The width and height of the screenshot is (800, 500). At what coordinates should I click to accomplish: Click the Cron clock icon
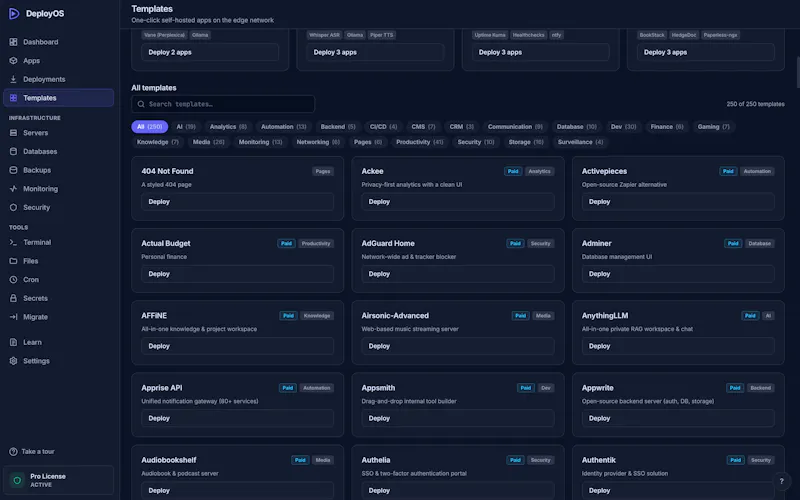click(13, 280)
